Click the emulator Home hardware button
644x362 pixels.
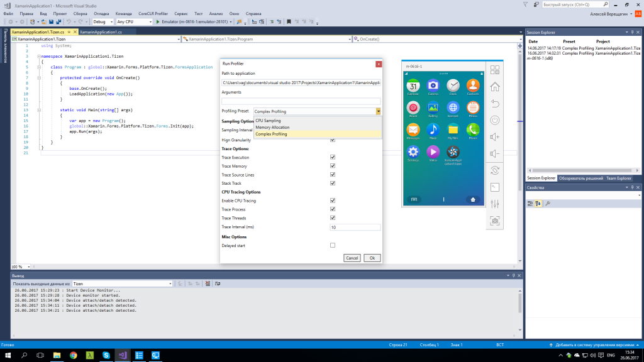pyautogui.click(x=494, y=87)
